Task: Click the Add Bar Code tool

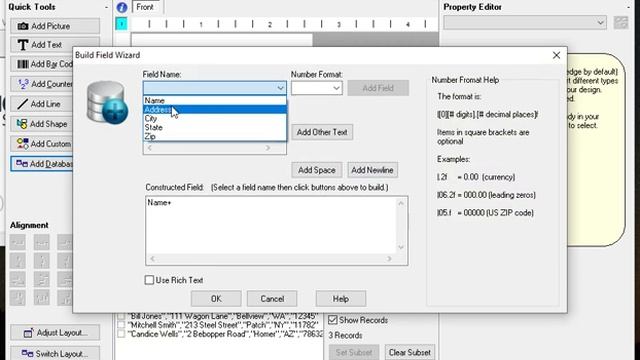Action: point(42,64)
